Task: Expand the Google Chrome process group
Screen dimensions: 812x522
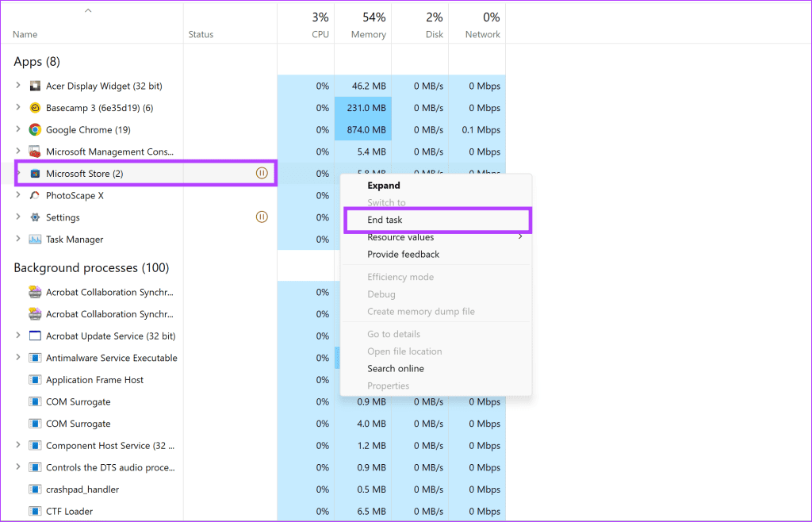Action: click(x=17, y=129)
